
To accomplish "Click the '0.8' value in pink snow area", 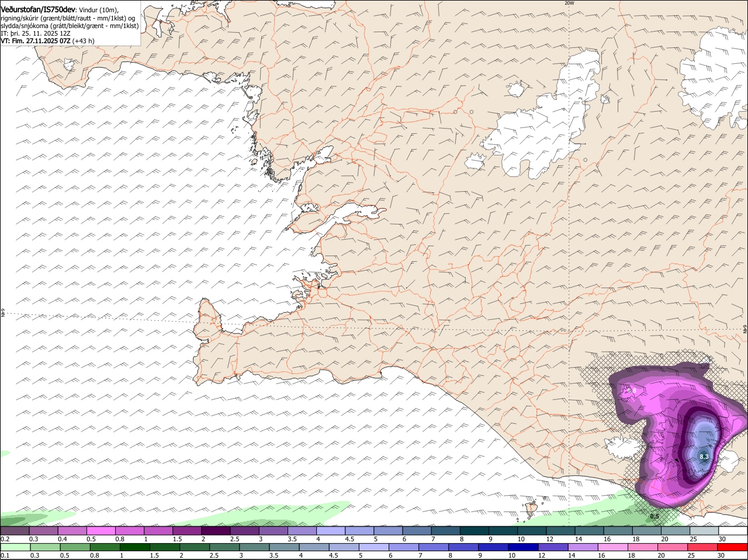I will coord(631,390).
